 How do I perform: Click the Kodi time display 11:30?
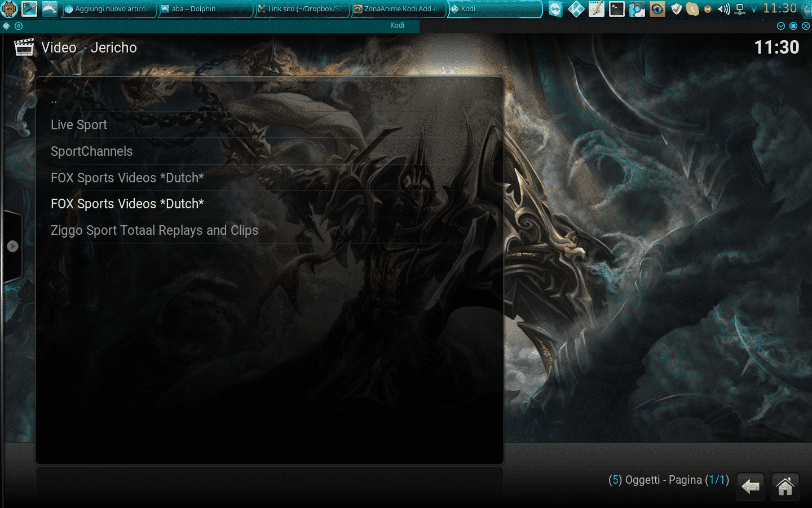(x=776, y=47)
